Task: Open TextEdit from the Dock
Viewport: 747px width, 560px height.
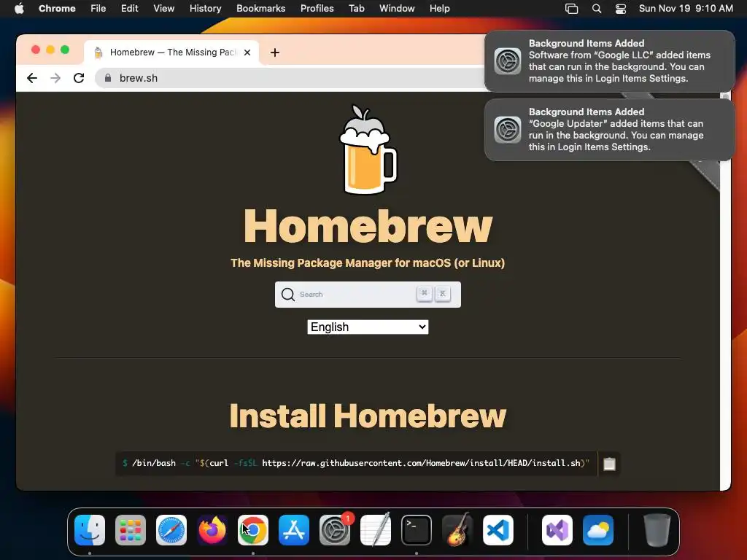Action: (x=376, y=530)
